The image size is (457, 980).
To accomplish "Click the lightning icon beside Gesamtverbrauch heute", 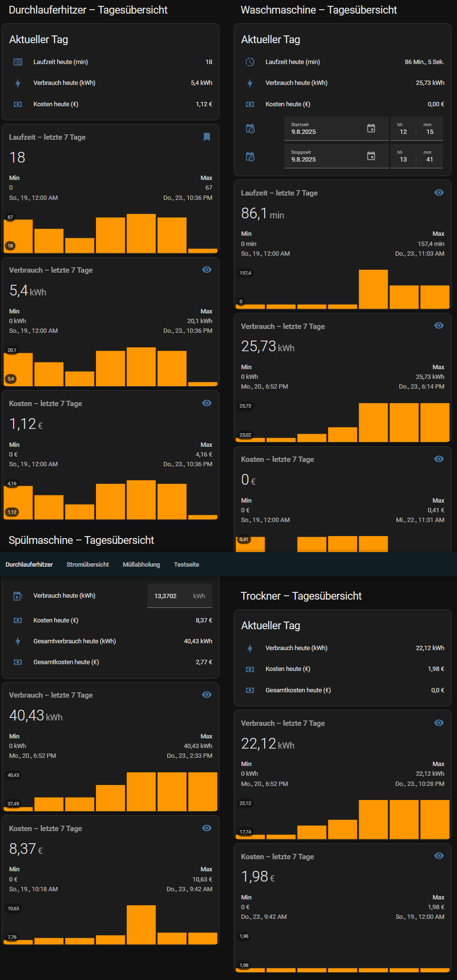I will 18,641.
